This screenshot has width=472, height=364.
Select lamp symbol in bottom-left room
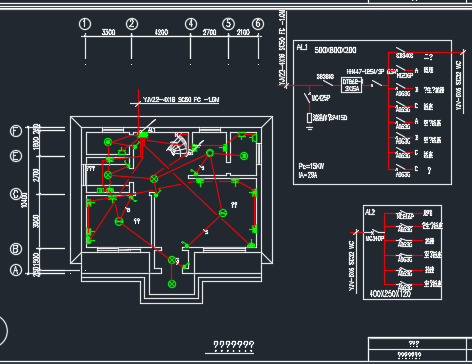click(119, 221)
